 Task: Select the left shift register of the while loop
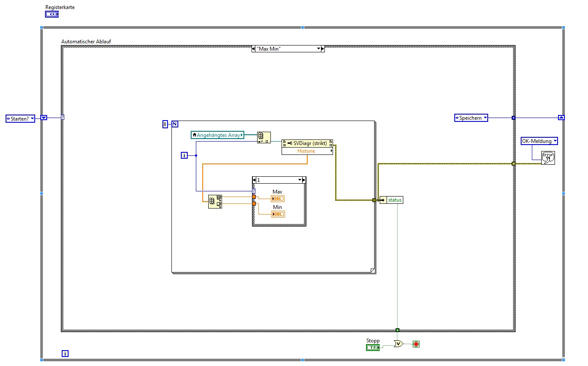[44, 118]
